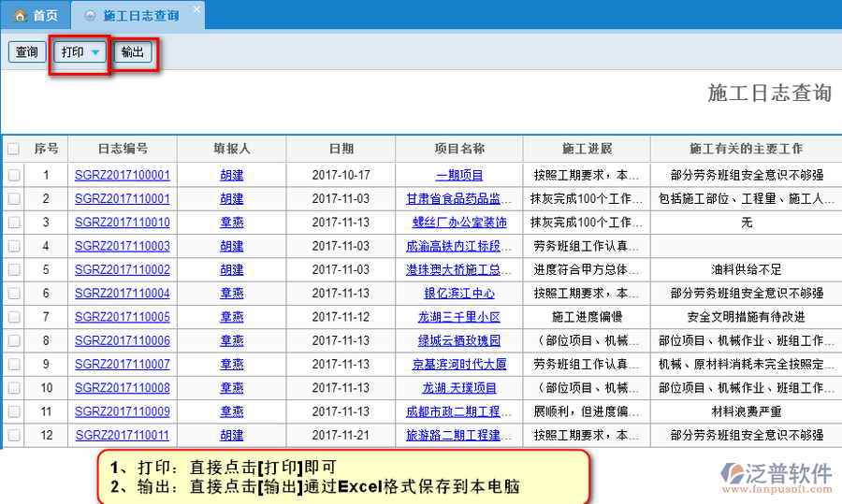Click the round icon on 施工日志查询 tab
The height and width of the screenshot is (504, 842).
90,16
